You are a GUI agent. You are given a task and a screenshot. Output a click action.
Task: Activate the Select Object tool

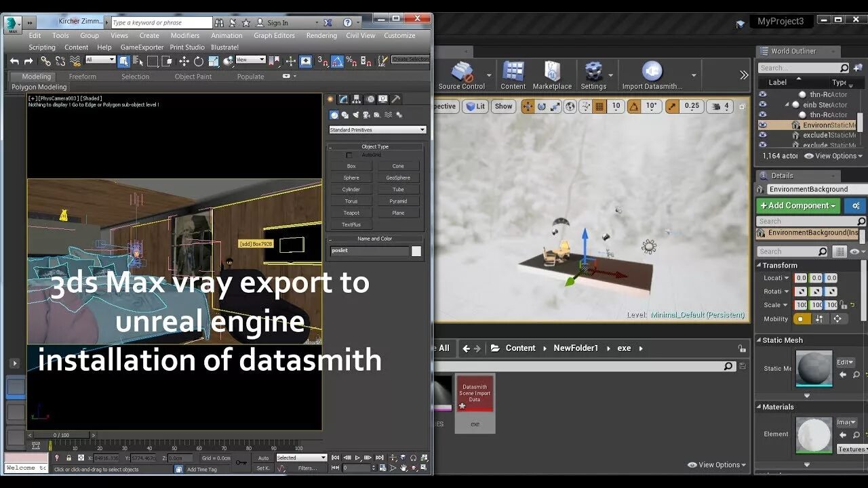tap(124, 61)
